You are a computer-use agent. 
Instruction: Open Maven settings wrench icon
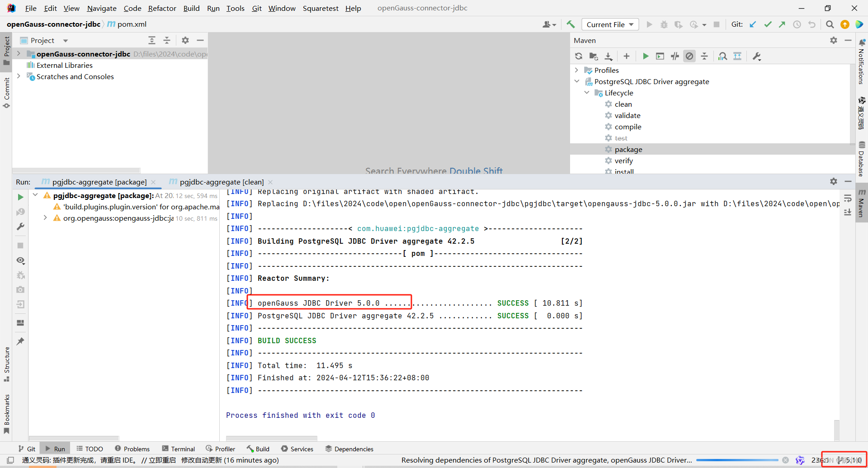click(757, 56)
